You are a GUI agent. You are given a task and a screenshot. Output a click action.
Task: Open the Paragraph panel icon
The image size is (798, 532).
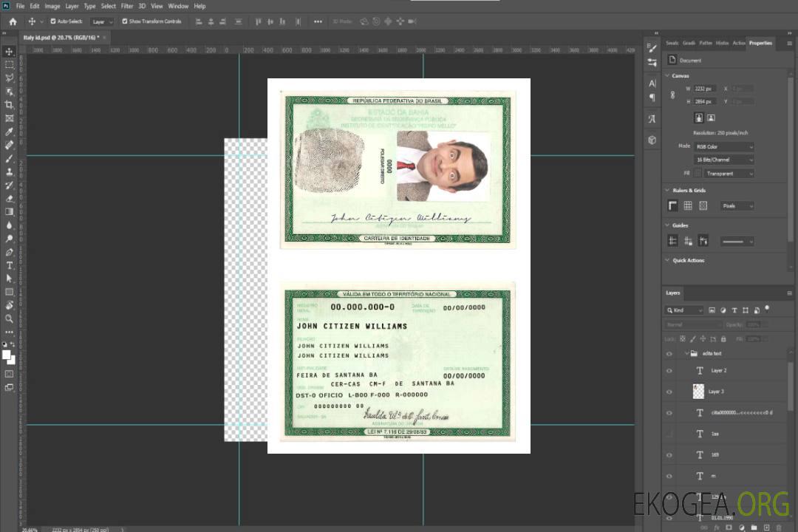(652, 98)
